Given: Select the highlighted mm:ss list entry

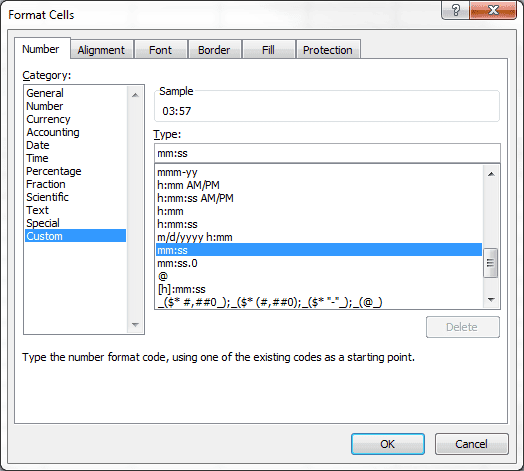Looking at the screenshot, I should click(x=319, y=250).
